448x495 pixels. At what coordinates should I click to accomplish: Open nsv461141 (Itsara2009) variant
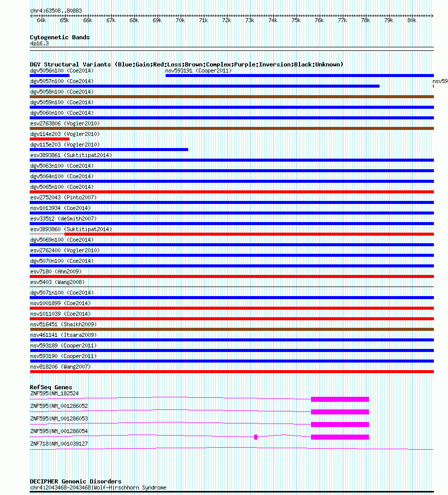pyautogui.click(x=63, y=335)
